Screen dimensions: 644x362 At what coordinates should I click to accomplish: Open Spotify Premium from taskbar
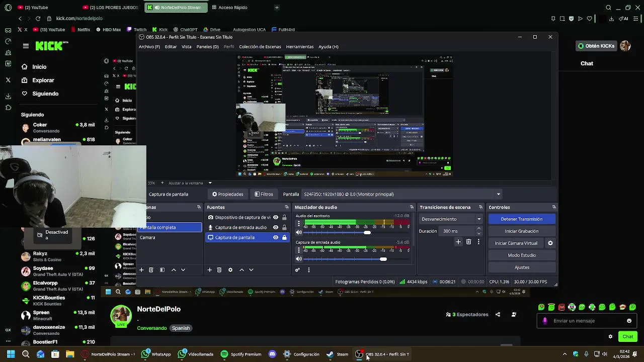240,354
